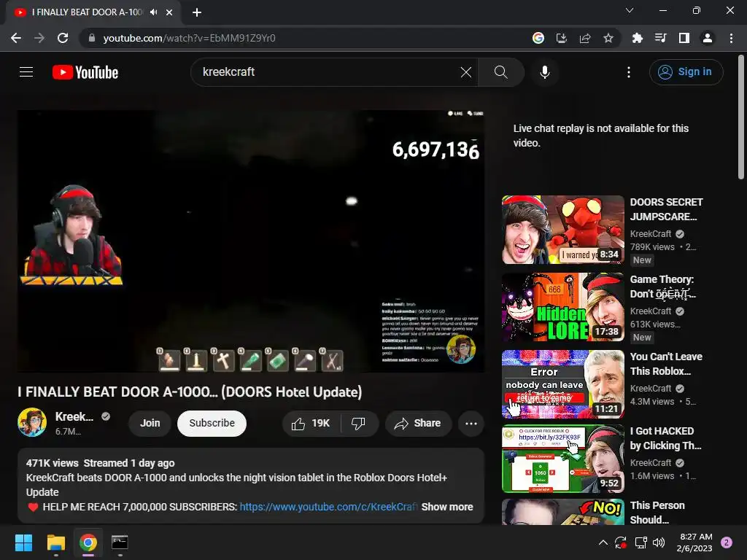
Task: Subscribe to the KreekCraft channel
Action: [x=212, y=424]
